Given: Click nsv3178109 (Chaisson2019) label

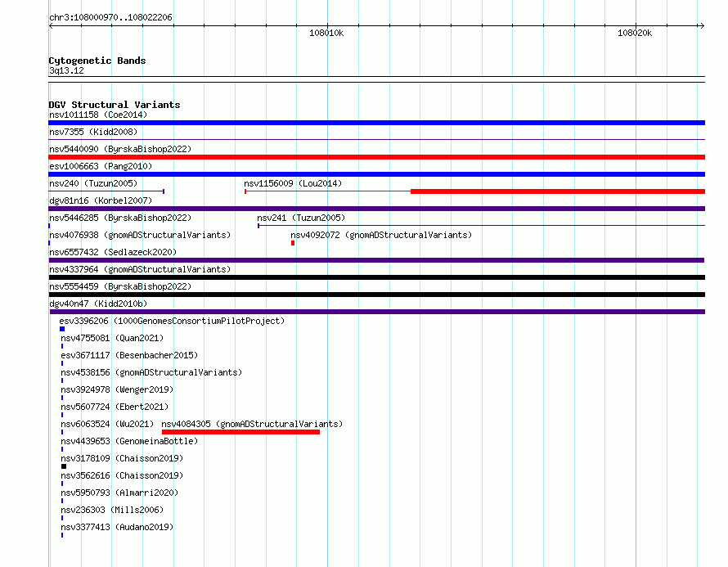Looking at the screenshot, I should click(122, 458).
